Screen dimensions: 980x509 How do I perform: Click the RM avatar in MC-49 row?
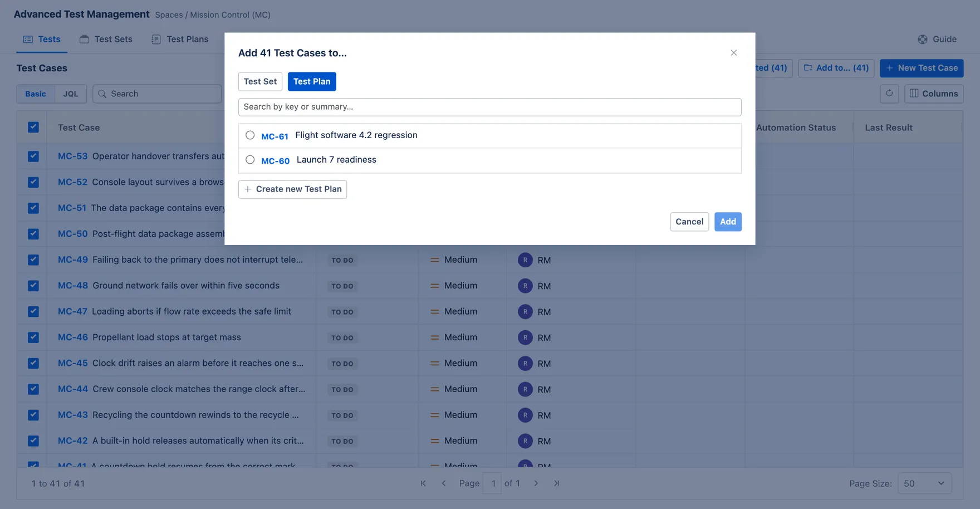pos(525,260)
